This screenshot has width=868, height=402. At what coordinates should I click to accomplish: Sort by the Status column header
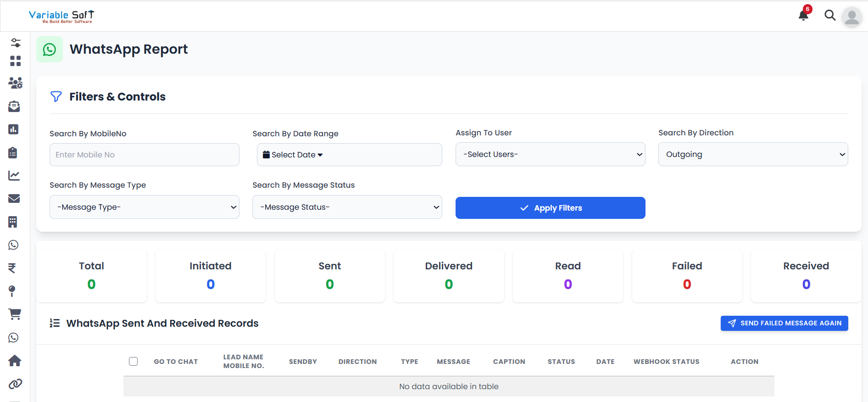click(x=561, y=362)
